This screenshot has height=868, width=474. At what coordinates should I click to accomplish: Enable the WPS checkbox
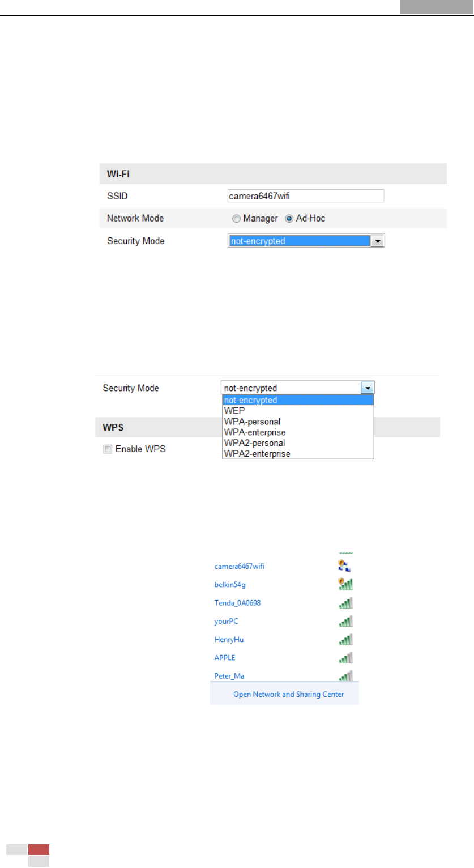point(108,449)
